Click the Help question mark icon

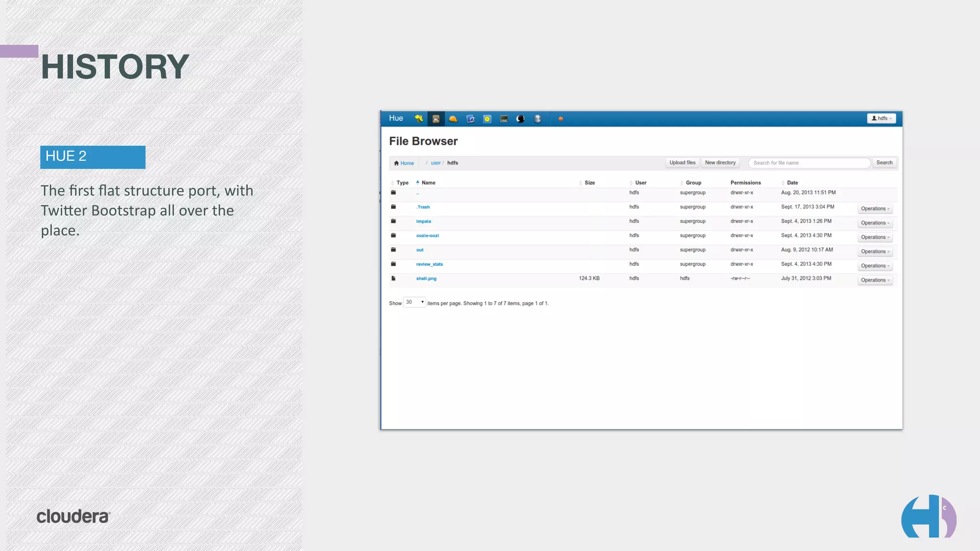click(537, 119)
